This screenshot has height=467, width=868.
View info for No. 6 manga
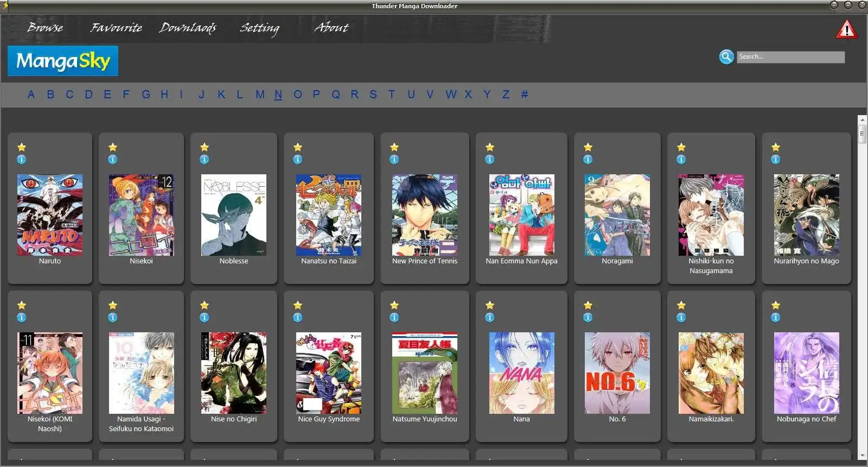tap(588, 318)
